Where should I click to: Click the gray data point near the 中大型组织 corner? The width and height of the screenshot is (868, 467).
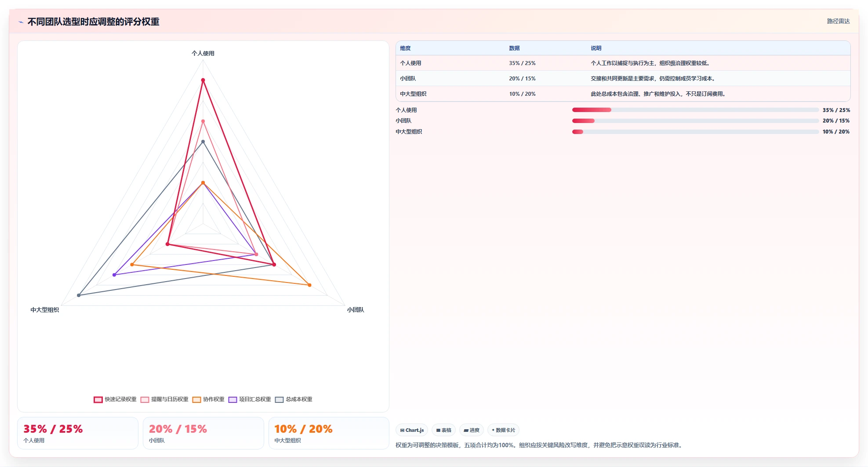tap(79, 295)
